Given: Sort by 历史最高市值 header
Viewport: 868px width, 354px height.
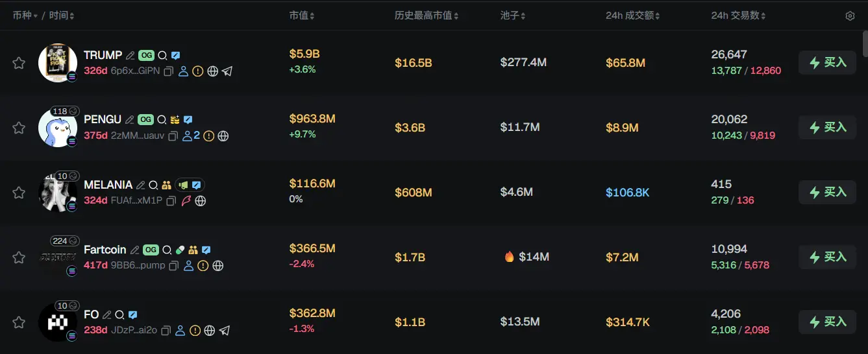Looking at the screenshot, I should click(427, 16).
